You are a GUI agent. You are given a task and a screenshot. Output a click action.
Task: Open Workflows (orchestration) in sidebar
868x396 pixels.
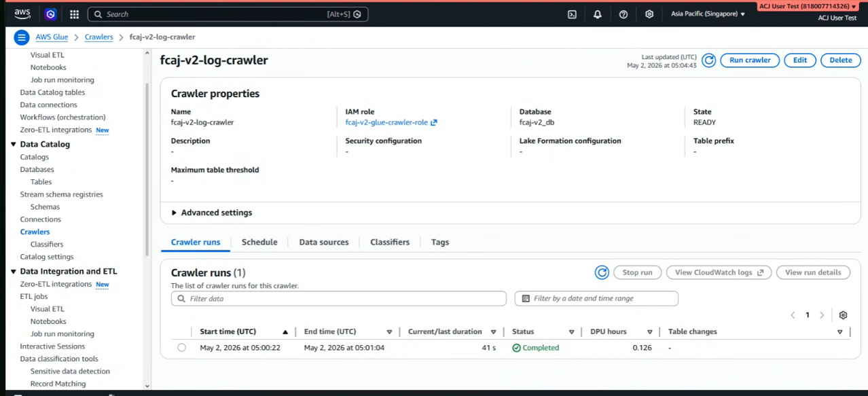click(x=62, y=118)
